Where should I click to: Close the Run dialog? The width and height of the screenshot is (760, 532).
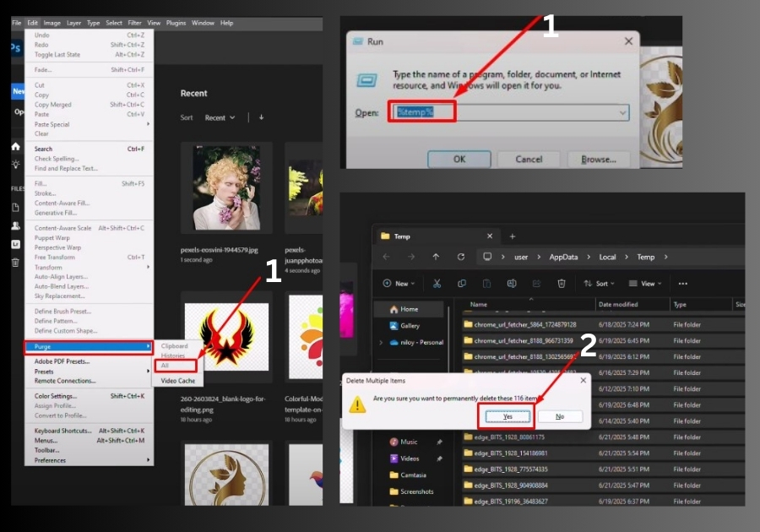tap(628, 41)
